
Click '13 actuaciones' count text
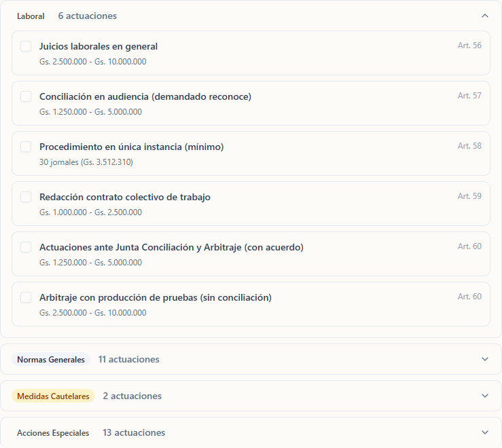134,432
